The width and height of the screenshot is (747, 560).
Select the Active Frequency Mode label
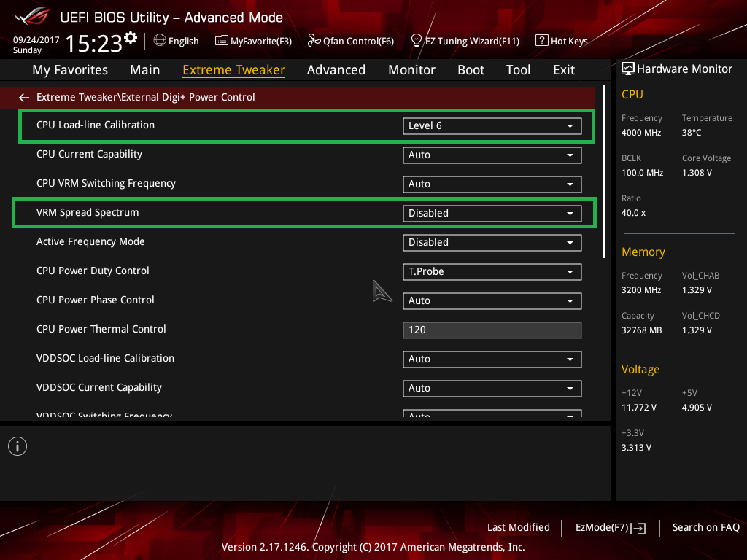pyautogui.click(x=90, y=241)
